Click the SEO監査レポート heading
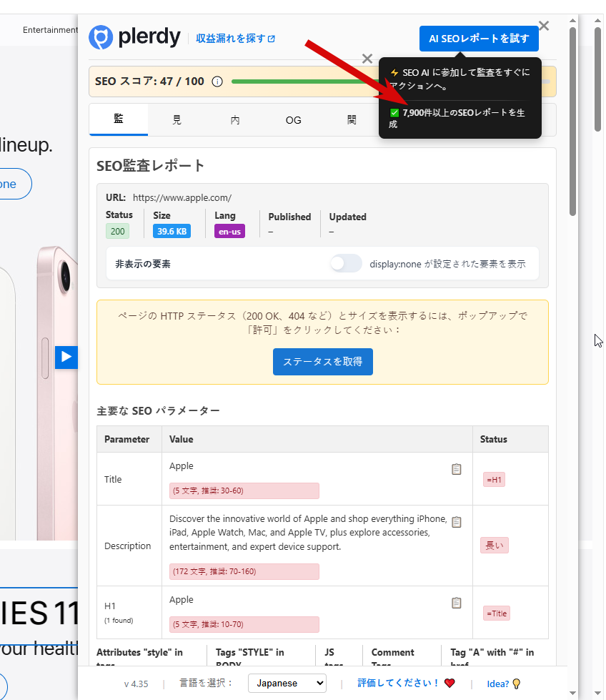606x700 pixels. tap(150, 166)
